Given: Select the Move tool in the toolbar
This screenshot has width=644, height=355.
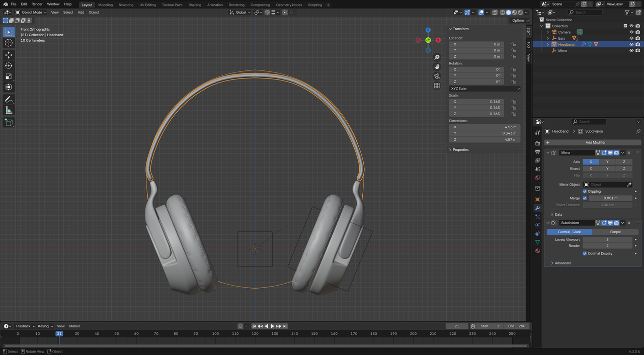Looking at the screenshot, I should [9, 55].
